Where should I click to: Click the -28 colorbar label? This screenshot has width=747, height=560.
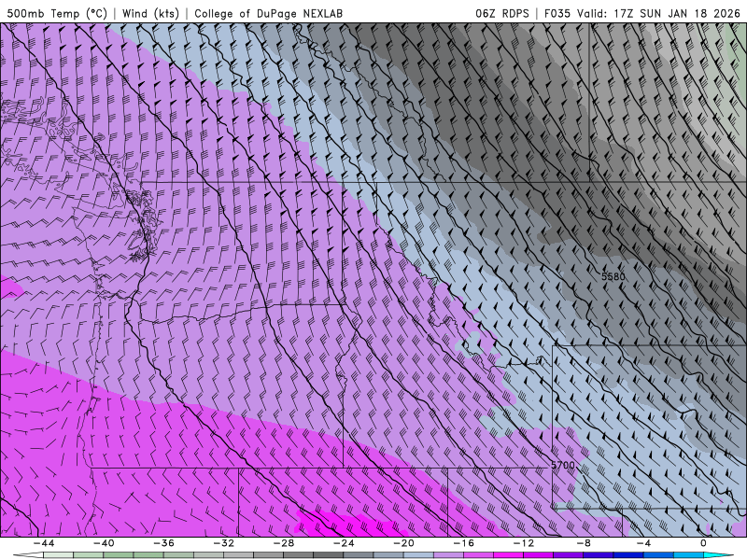point(284,543)
